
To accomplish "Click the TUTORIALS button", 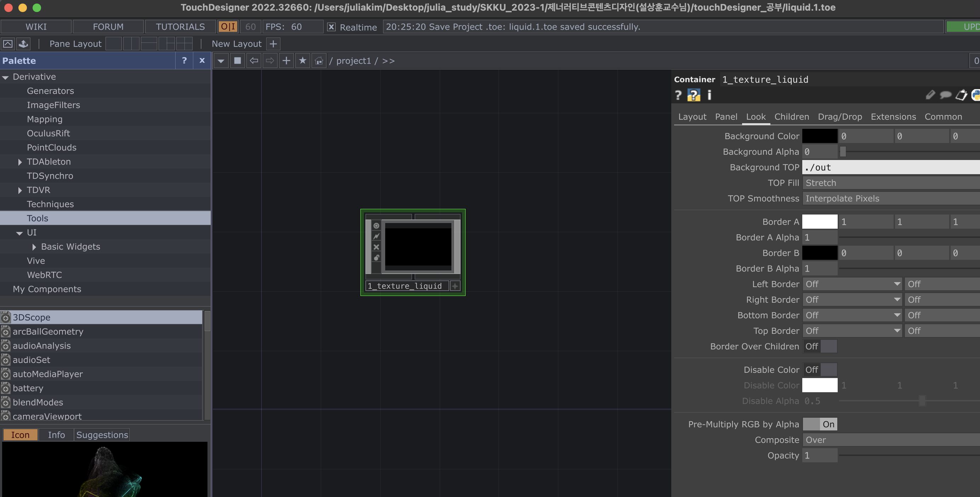I will coord(180,27).
